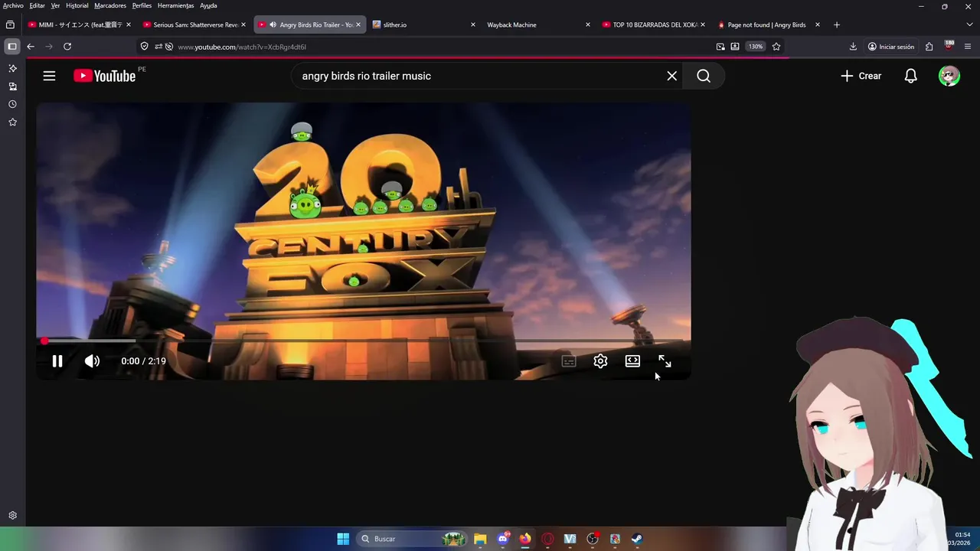This screenshot has height=551, width=980.
Task: Open sidebar bookmarks star icon
Action: coord(12,122)
